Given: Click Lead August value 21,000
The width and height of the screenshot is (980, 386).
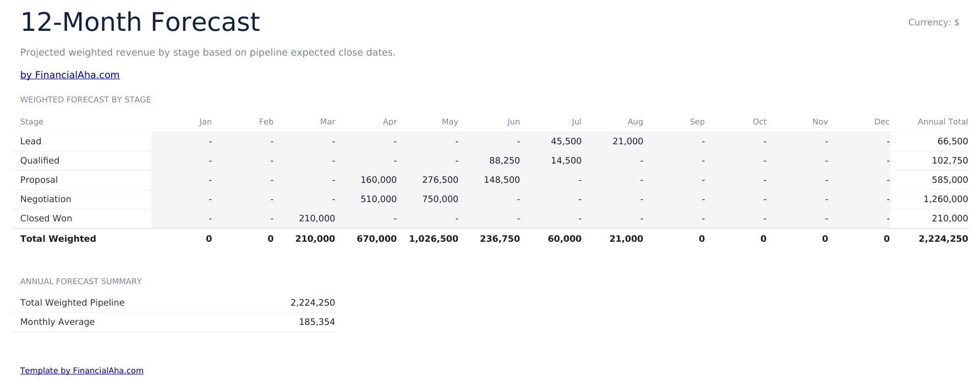Looking at the screenshot, I should click(628, 142).
